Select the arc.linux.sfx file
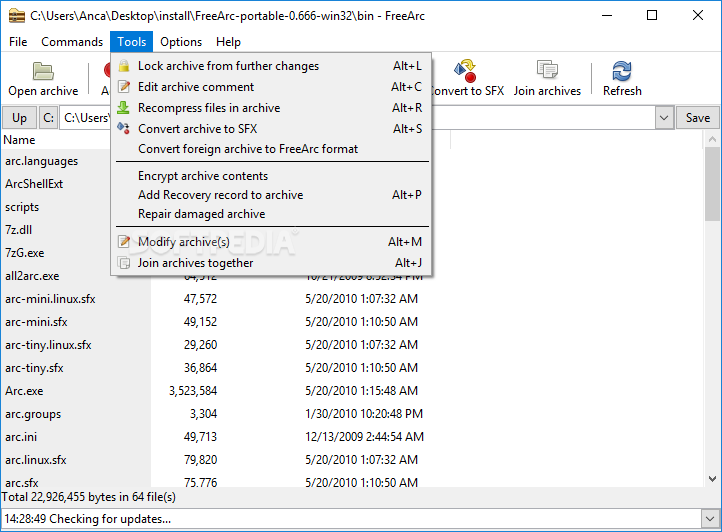722x532 pixels. [x=36, y=460]
